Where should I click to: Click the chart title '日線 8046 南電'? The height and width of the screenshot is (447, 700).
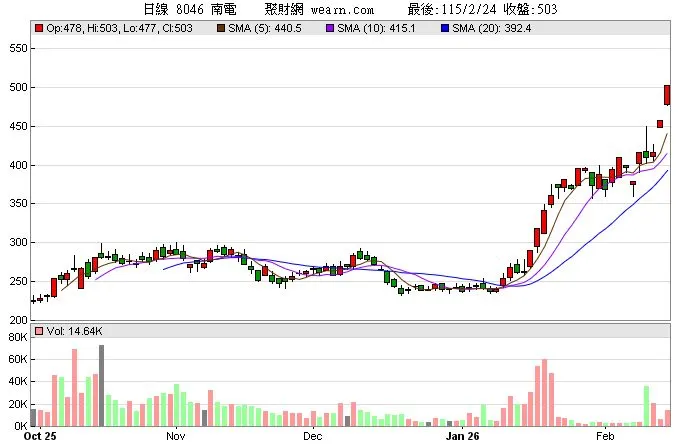click(190, 9)
